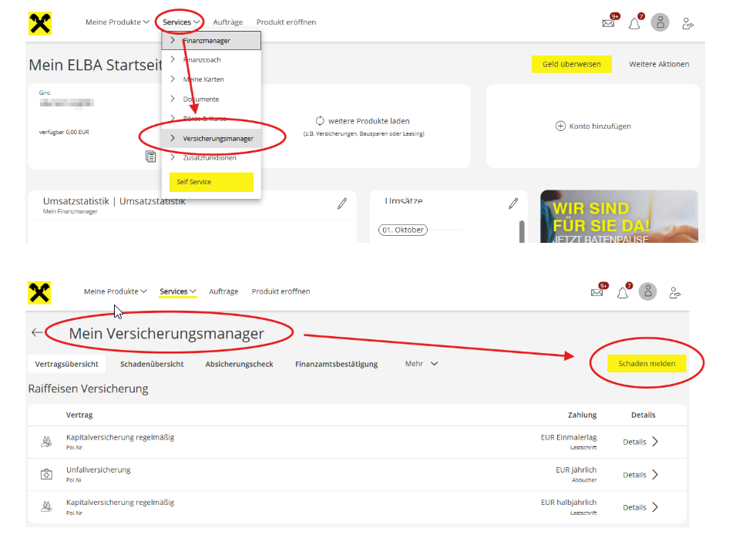Viewport: 756px width, 535px height.
Task: Expand the Mehr tab dropdown
Action: tap(422, 364)
